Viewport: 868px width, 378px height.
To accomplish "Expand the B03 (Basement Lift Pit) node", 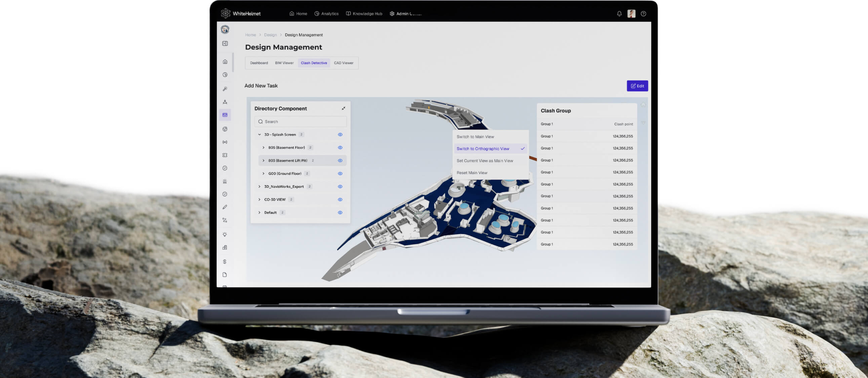I will pos(264,160).
